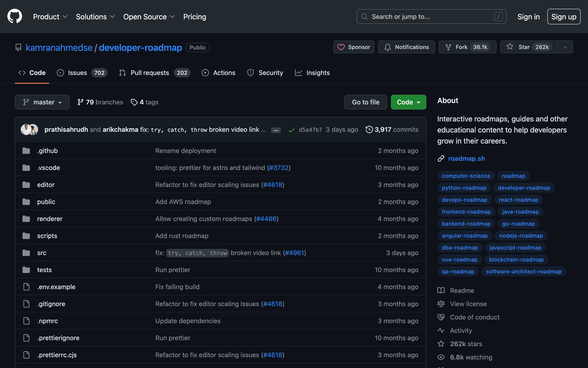Fork the repository

click(x=467, y=47)
